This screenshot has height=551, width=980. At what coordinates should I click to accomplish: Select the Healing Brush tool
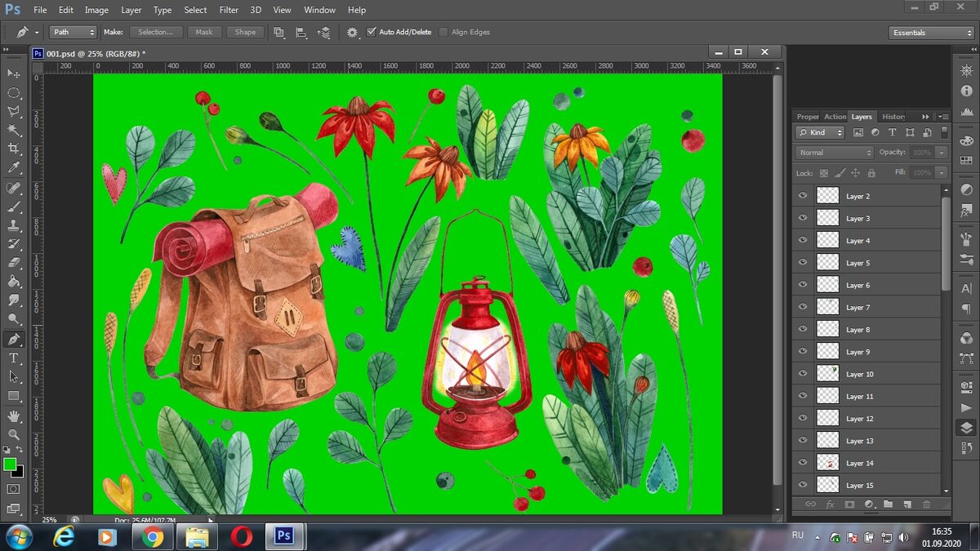[14, 189]
